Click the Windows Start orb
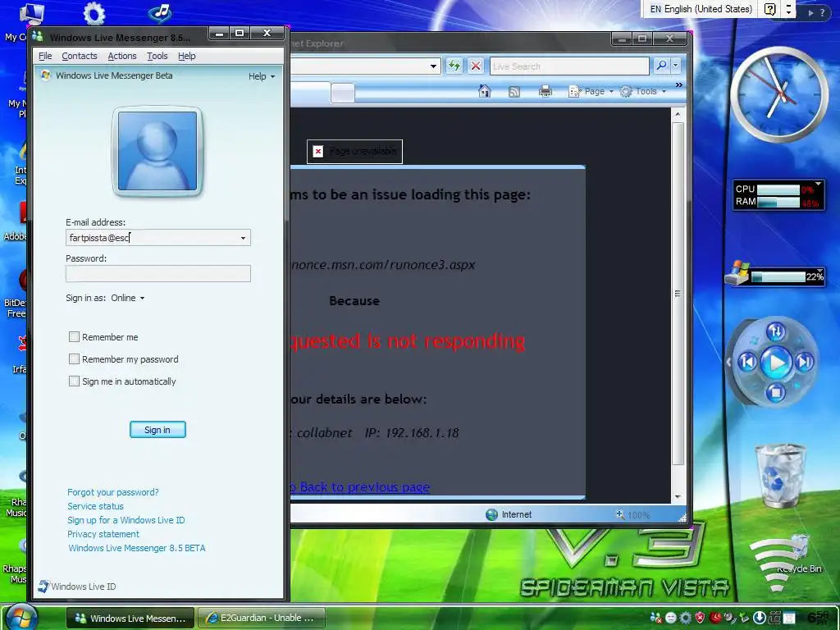 [21, 617]
